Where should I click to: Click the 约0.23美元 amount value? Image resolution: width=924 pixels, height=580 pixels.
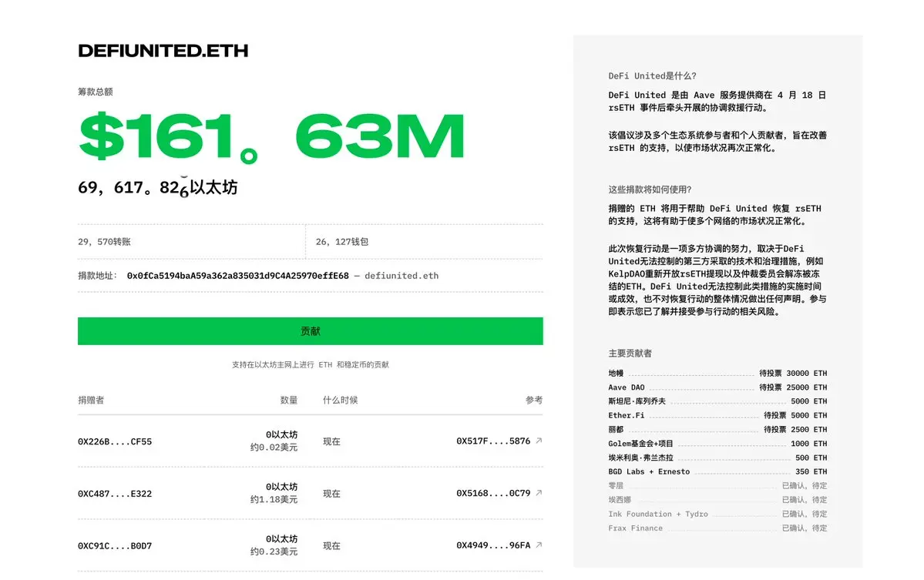(x=274, y=552)
